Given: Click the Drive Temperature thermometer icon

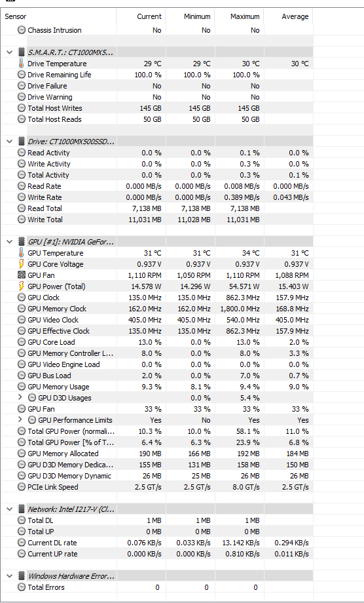Looking at the screenshot, I should [x=22, y=64].
